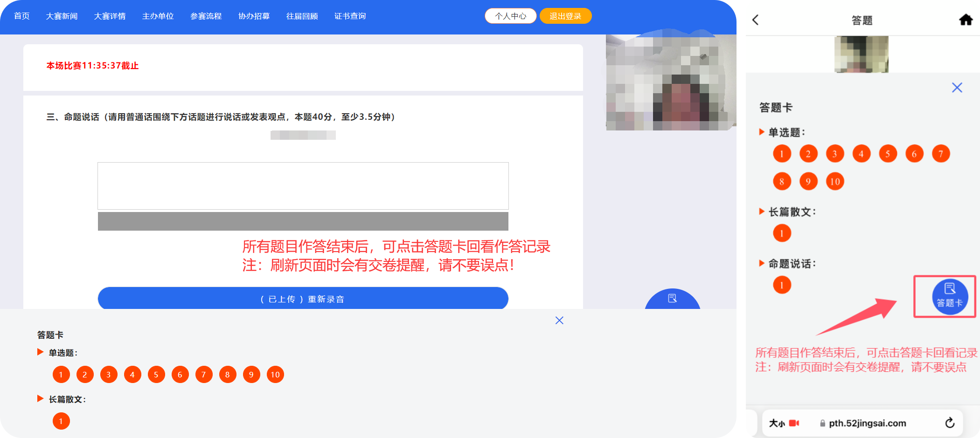Screen dimensions: 980x438
Task: Click the refresh icon in mobile address bar
Action: click(950, 423)
